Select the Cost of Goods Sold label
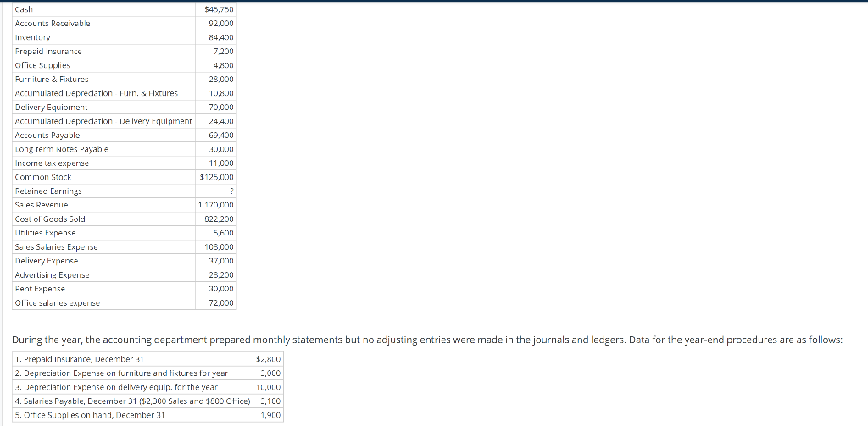The width and height of the screenshot is (868, 426). point(50,219)
